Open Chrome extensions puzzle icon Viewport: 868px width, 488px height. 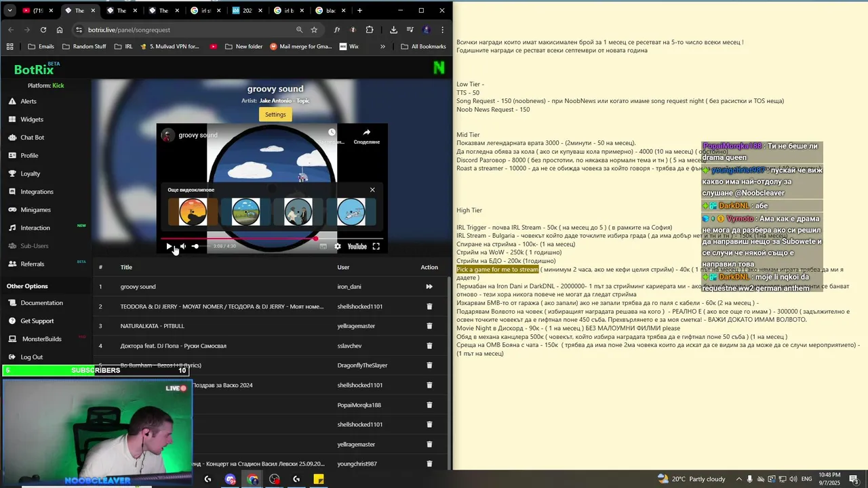click(370, 30)
